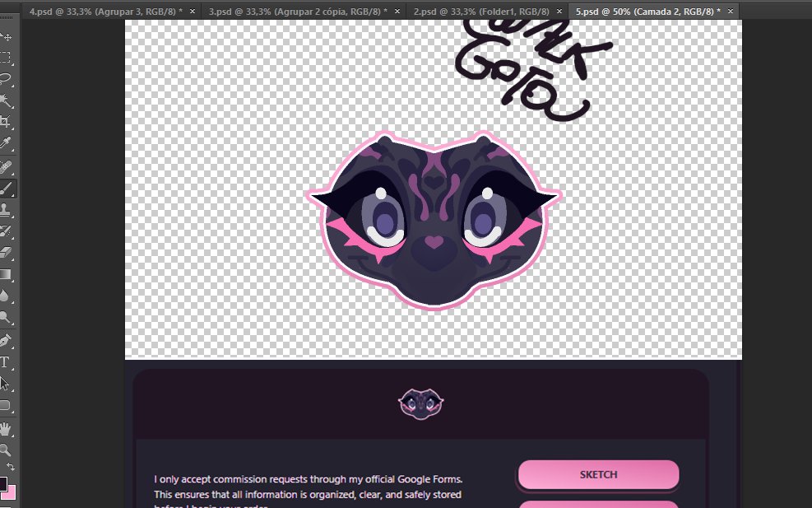Select the Dodge tool
Image resolution: width=812 pixels, height=508 pixels.
(6, 317)
